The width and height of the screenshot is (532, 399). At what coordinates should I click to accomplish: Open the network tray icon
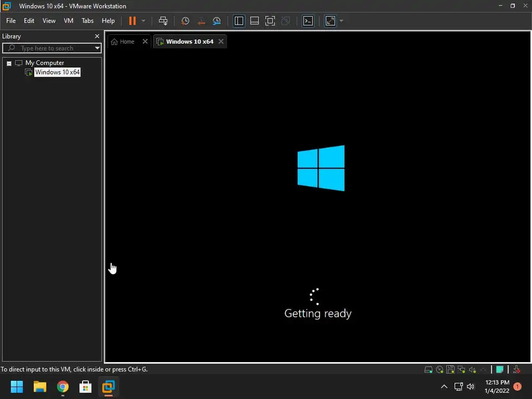pyautogui.click(x=458, y=387)
